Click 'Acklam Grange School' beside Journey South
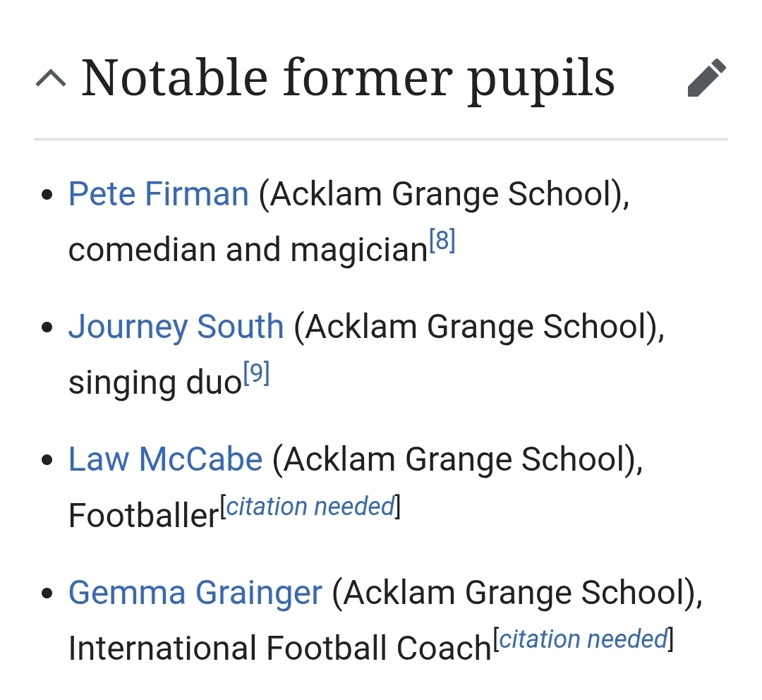Viewport: 762px width, 700px height. 479,327
